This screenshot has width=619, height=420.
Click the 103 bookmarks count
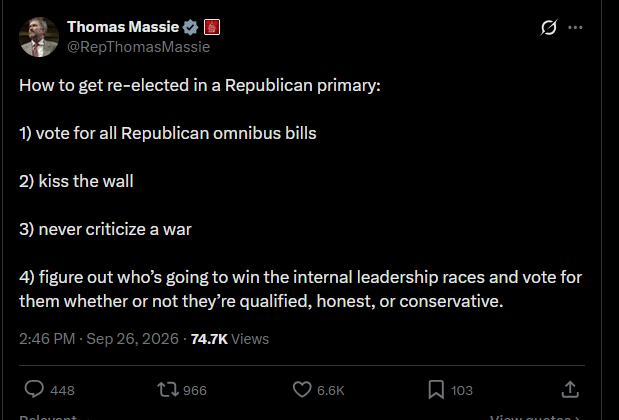[462, 390]
